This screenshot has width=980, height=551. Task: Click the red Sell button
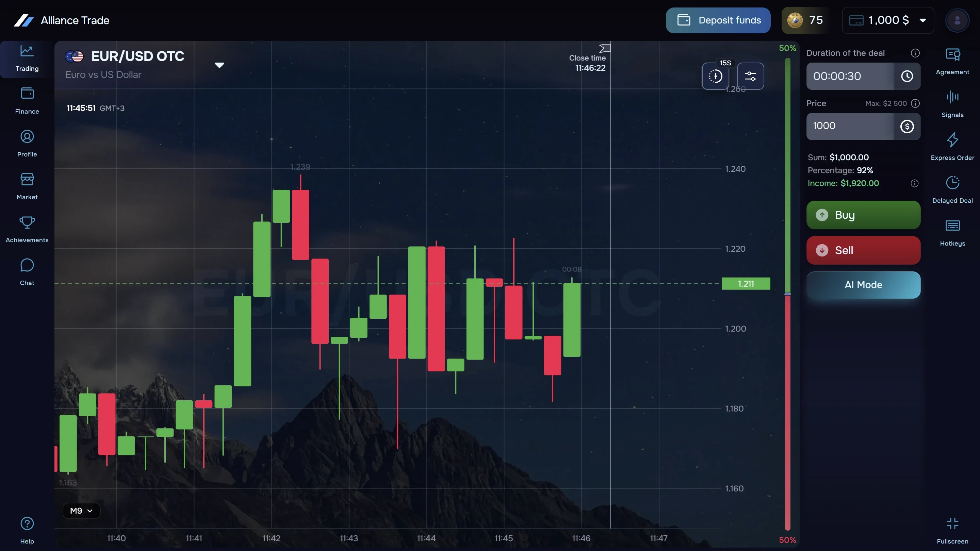pyautogui.click(x=863, y=250)
